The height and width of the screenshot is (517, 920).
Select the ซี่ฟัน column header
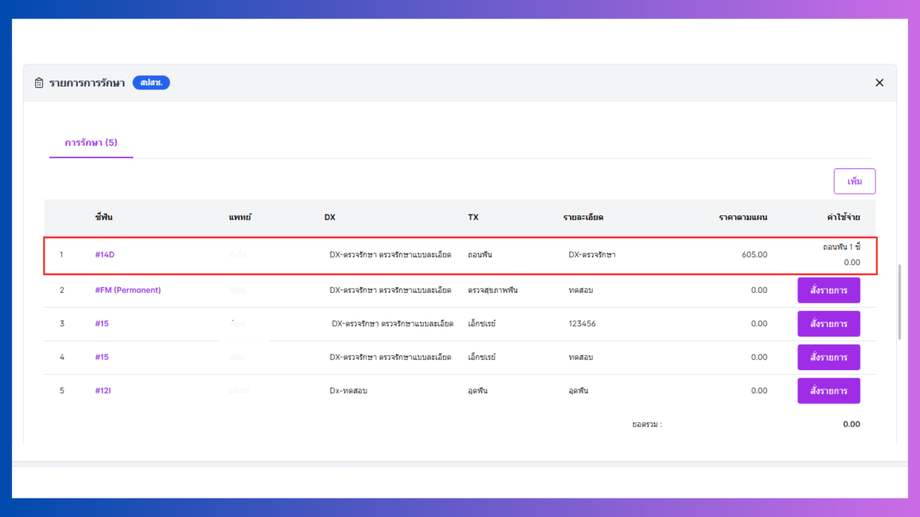(x=104, y=217)
